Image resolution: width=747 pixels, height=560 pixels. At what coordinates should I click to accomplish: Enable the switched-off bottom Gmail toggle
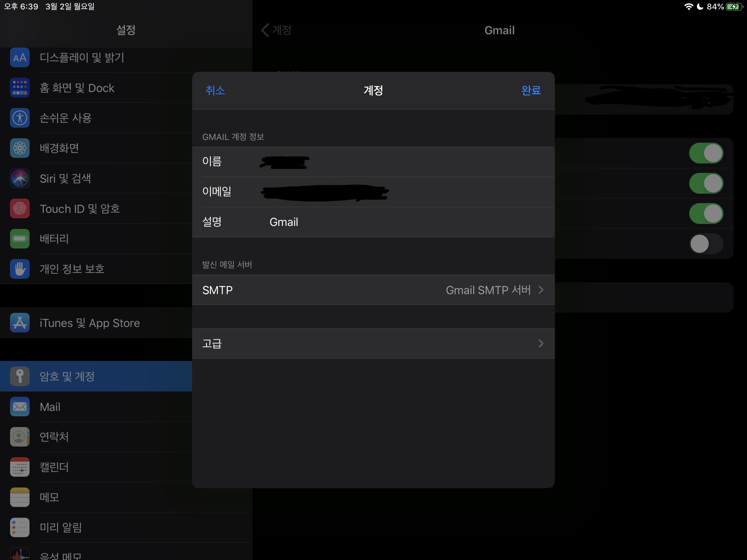coord(705,244)
